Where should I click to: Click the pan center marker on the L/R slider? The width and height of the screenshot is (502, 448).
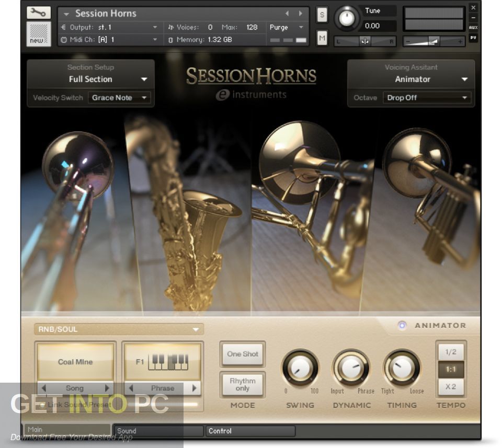click(364, 41)
